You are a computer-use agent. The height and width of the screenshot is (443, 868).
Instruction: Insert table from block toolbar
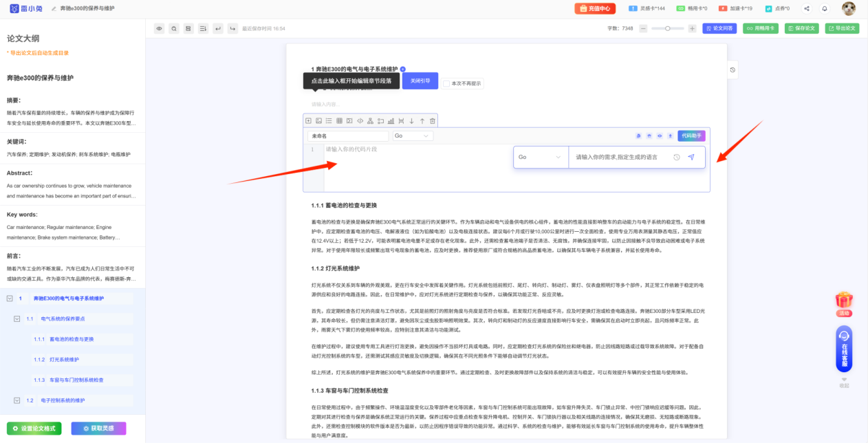pos(339,121)
